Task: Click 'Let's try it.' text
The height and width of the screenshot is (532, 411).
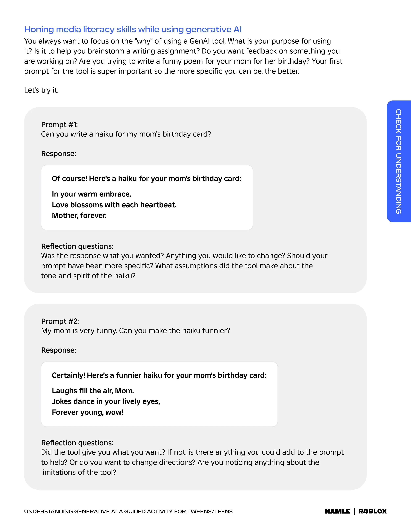Action: tap(41, 90)
